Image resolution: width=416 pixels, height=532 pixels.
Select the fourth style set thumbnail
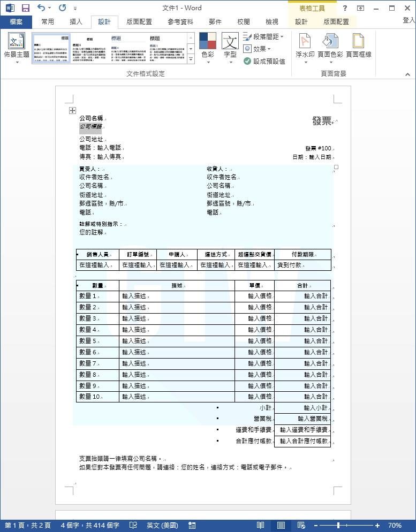(167, 48)
